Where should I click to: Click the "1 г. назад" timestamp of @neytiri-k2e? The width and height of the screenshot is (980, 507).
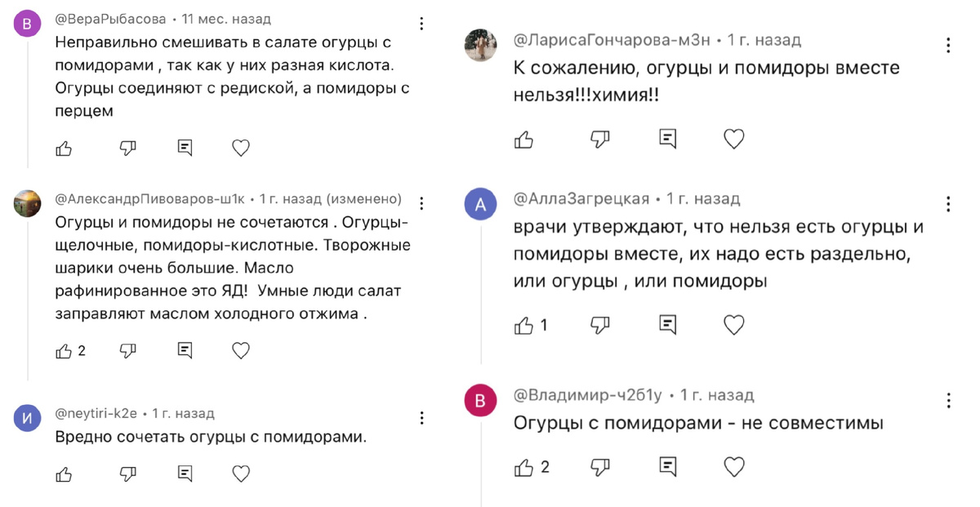pos(183,414)
